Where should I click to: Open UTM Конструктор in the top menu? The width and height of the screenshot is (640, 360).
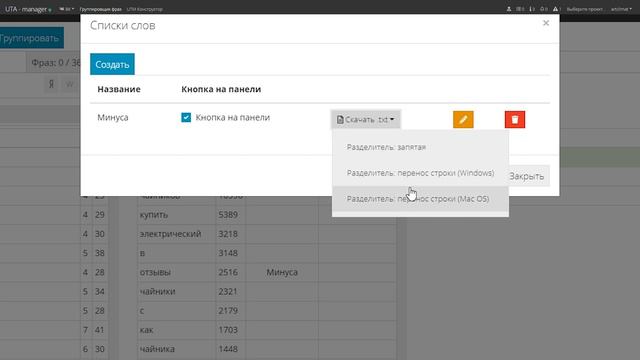[x=144, y=9]
